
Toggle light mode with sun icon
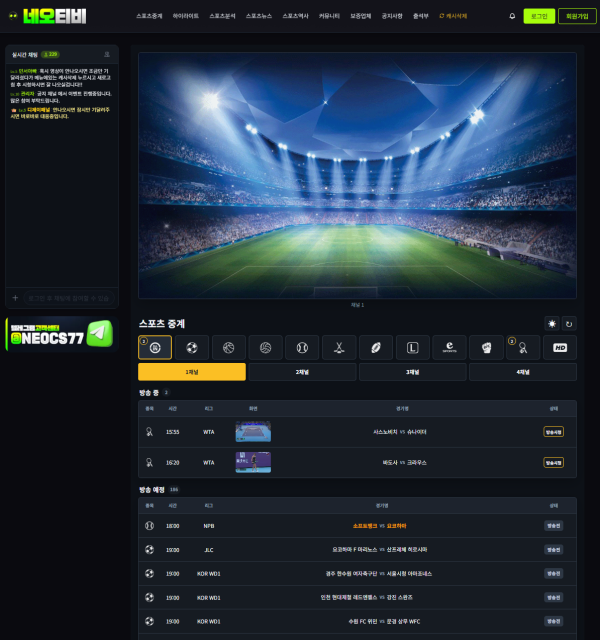click(x=552, y=324)
